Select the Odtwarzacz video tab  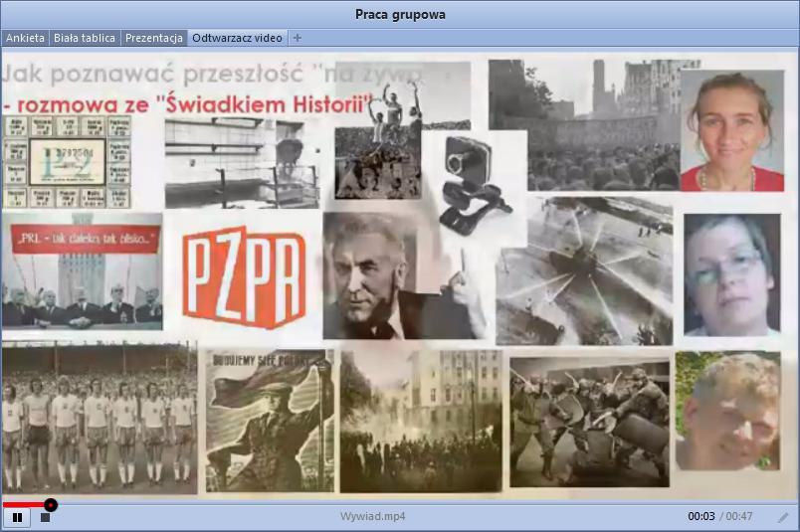click(237, 38)
